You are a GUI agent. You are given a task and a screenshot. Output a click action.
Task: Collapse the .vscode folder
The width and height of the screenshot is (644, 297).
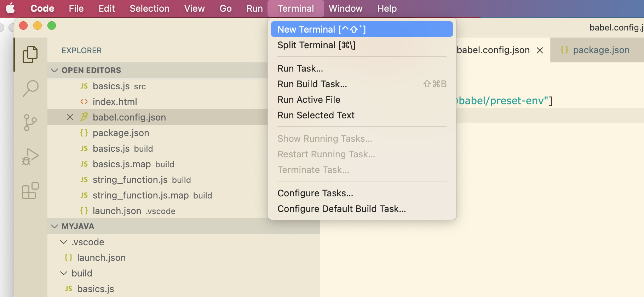coord(64,242)
